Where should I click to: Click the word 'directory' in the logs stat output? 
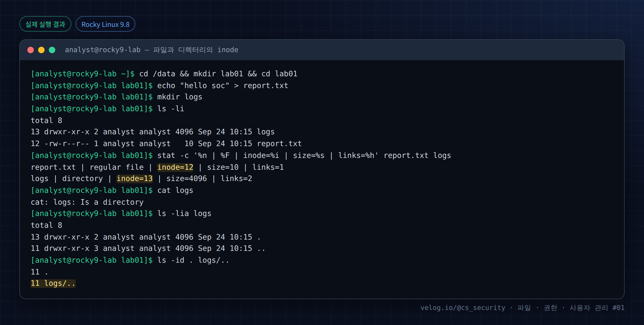pyautogui.click(x=83, y=179)
